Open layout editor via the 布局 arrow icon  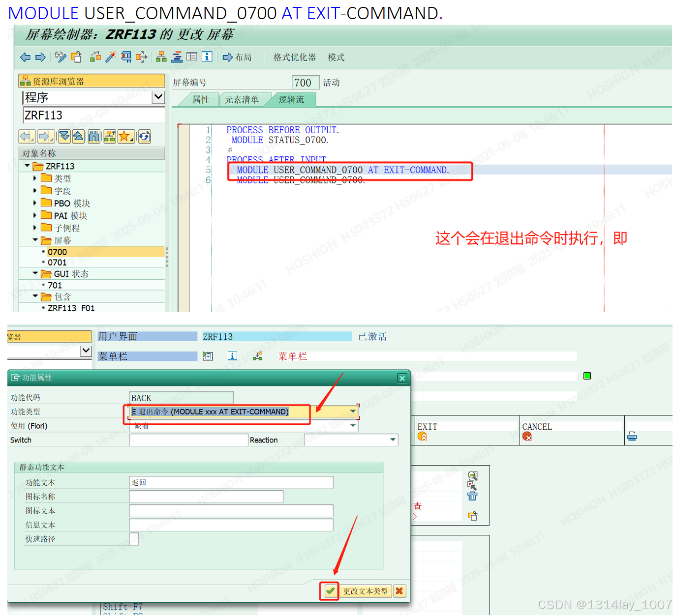(x=227, y=57)
